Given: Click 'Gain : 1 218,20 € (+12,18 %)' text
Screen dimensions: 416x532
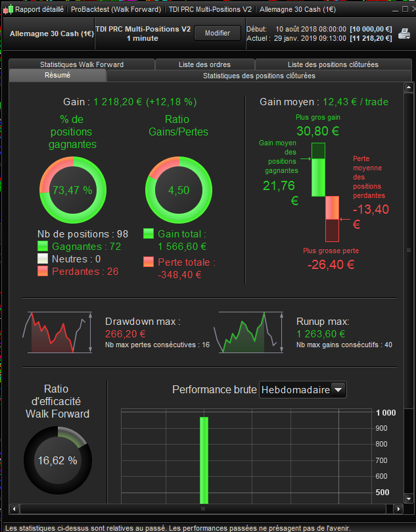Looking at the screenshot, I should (130, 102).
